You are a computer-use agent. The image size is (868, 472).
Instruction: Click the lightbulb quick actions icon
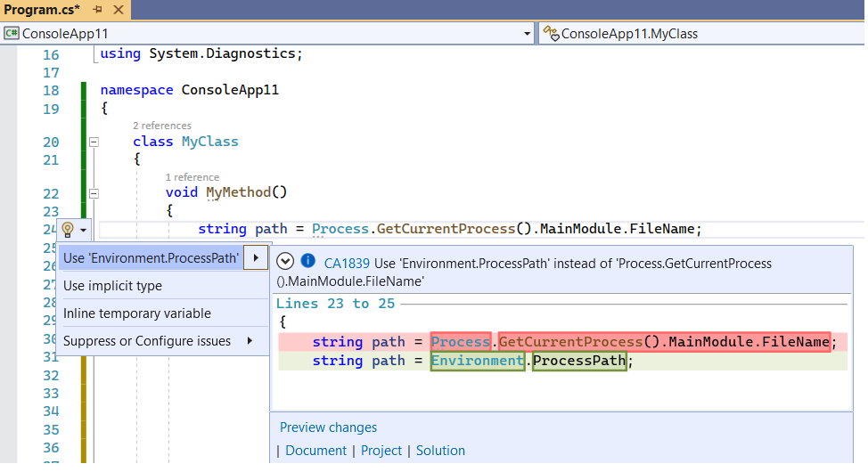[x=68, y=230]
